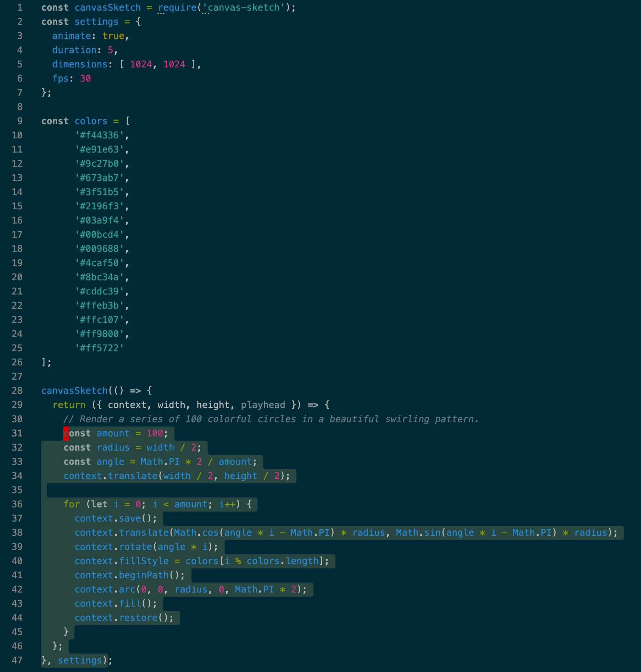Click the '#2196f3' hex color string
Image resolution: width=641 pixels, height=672 pixels.
point(99,206)
